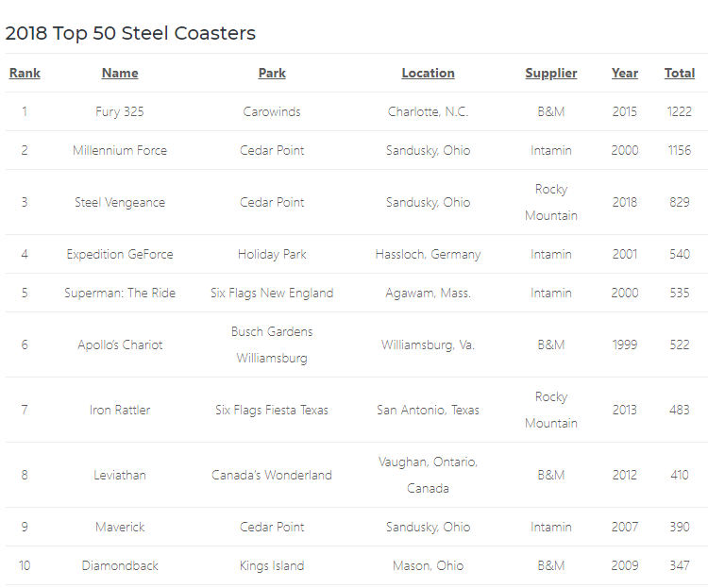Select the Six Flags New England cell
708x588 pixels.
(x=272, y=294)
